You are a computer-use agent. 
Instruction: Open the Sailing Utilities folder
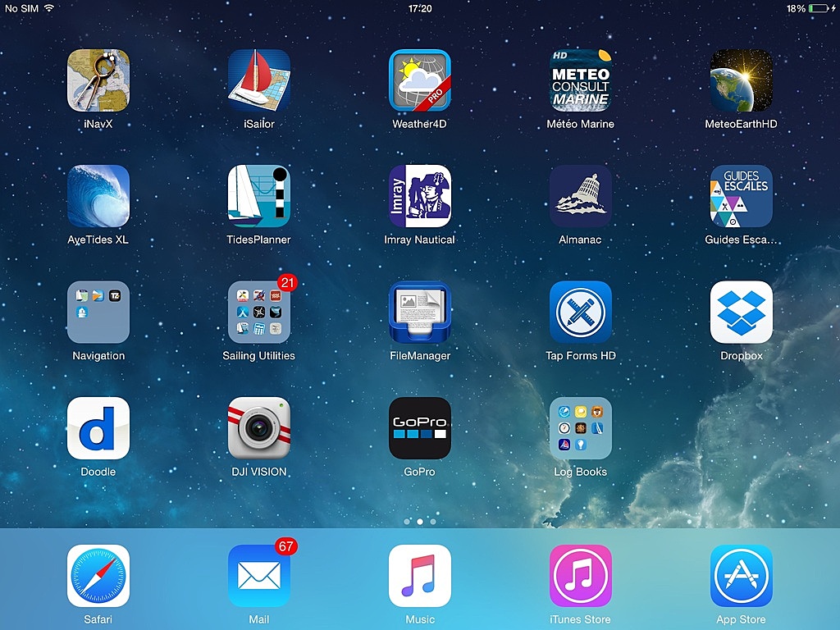[x=258, y=313]
